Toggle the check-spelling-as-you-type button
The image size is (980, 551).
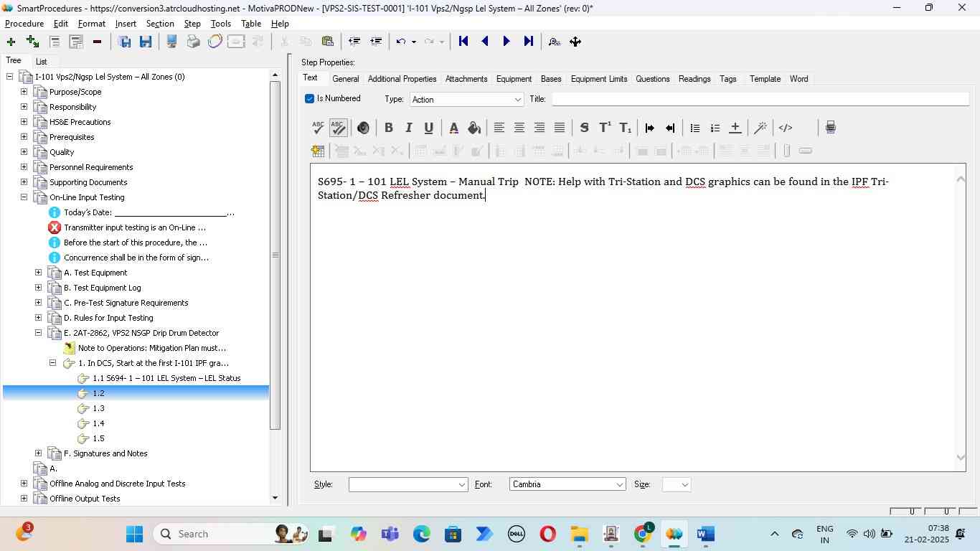pos(338,128)
